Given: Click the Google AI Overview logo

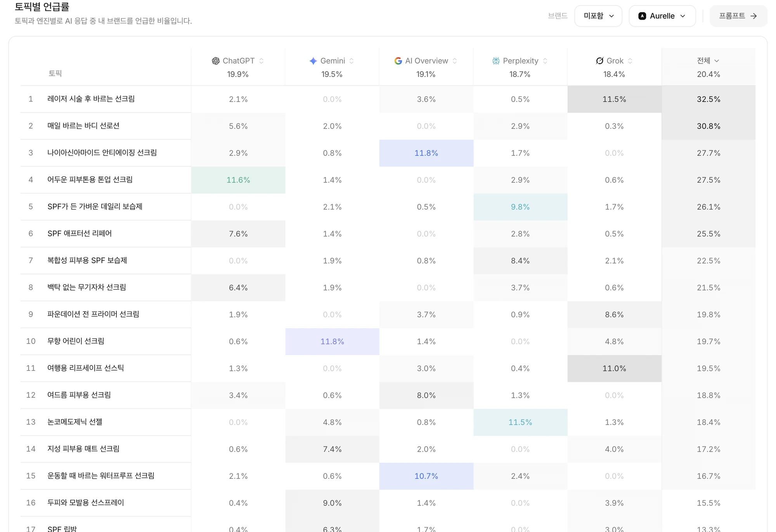Looking at the screenshot, I should [x=398, y=61].
